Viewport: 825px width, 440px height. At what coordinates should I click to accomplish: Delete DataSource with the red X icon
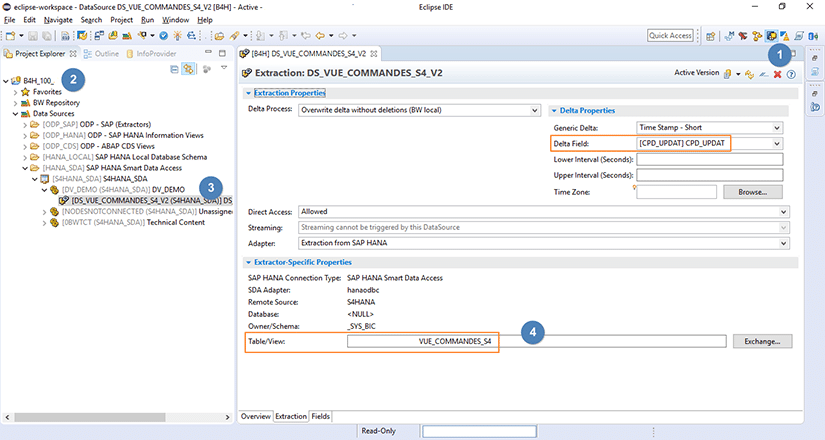777,74
